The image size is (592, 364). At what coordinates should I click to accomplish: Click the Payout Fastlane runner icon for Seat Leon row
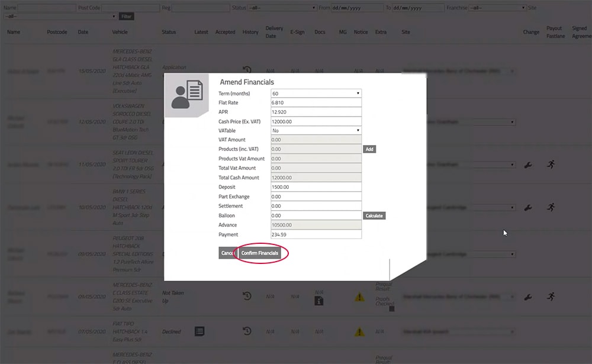[x=551, y=165]
